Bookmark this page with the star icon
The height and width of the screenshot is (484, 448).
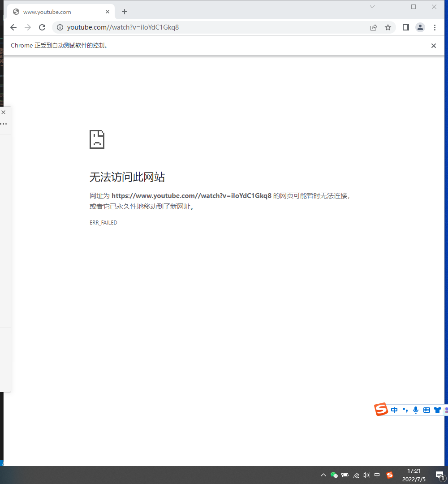click(x=388, y=27)
